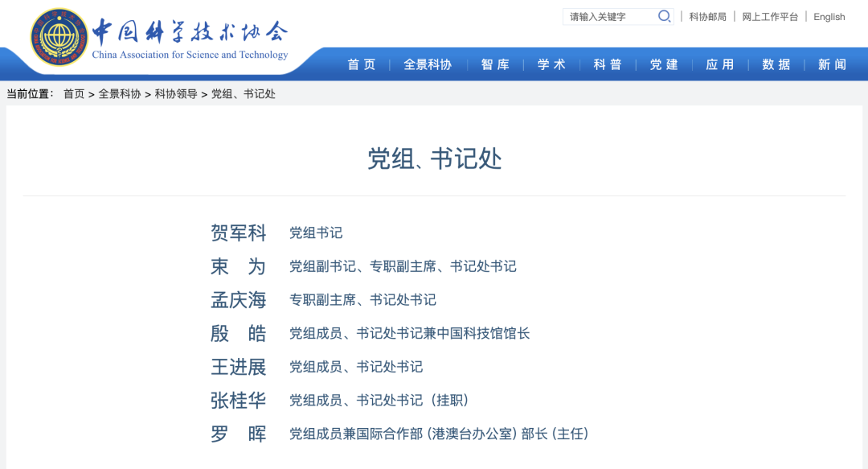Click the magnifier search icon

664,16
